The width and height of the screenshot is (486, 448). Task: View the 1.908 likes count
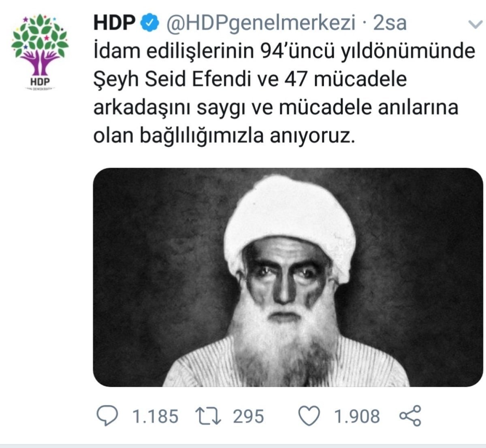point(357,416)
